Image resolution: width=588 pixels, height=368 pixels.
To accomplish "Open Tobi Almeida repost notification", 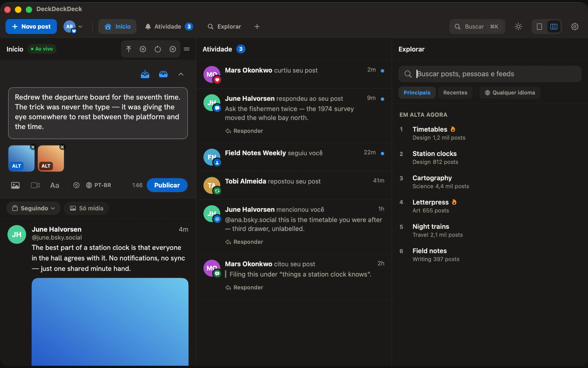I will pos(294,185).
